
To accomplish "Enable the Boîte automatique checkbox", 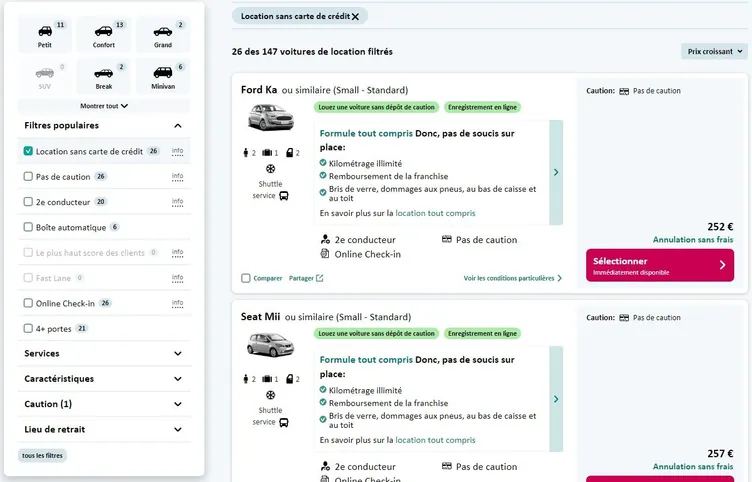I will coord(28,227).
